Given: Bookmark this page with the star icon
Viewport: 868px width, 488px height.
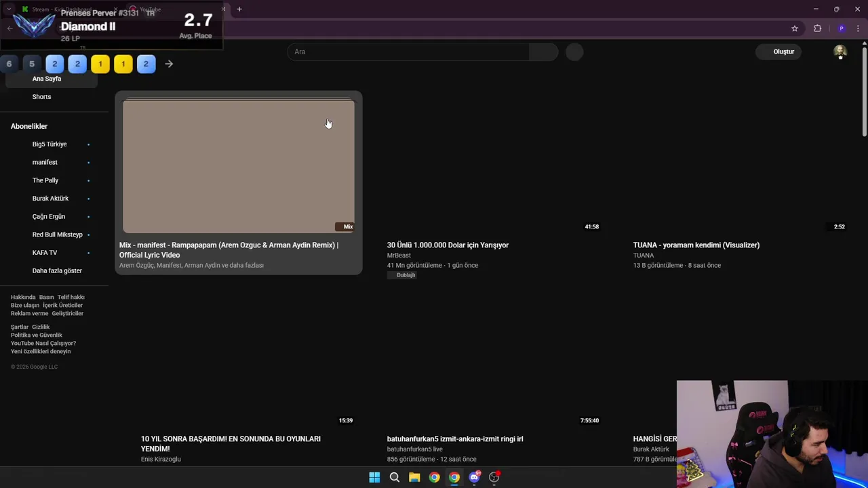Looking at the screenshot, I should point(795,28).
